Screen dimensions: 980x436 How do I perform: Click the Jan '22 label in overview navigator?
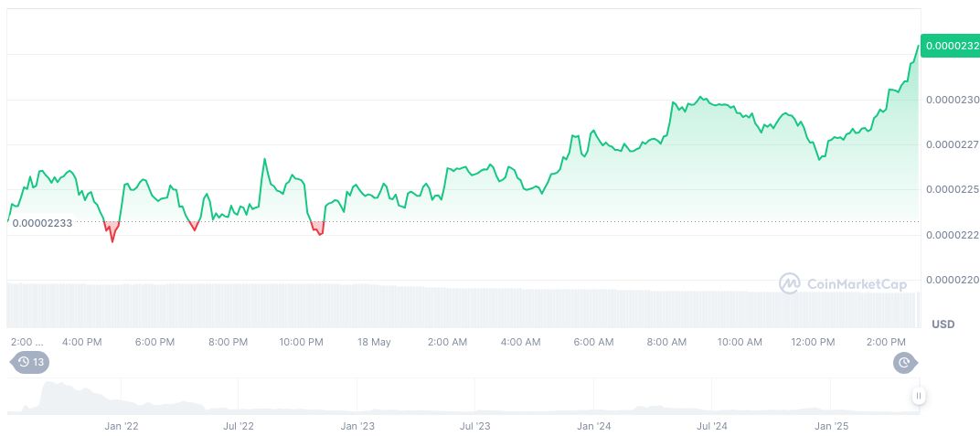pos(121,426)
